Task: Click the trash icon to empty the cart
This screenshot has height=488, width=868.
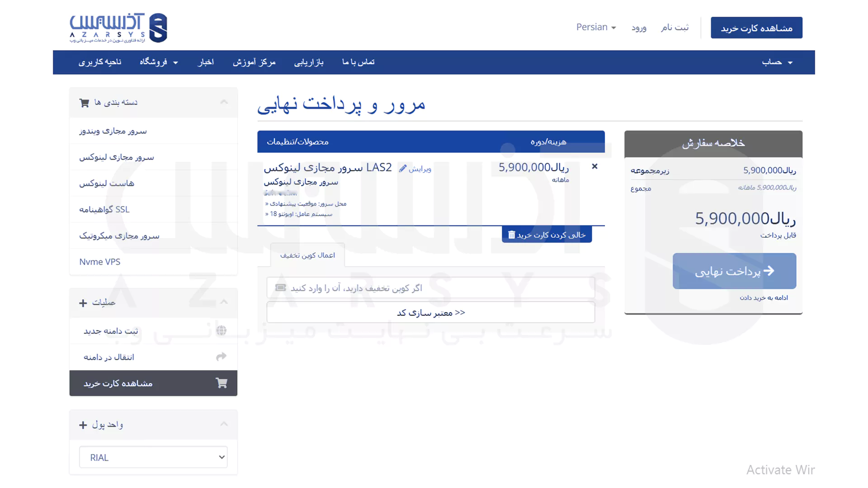Action: click(x=511, y=234)
